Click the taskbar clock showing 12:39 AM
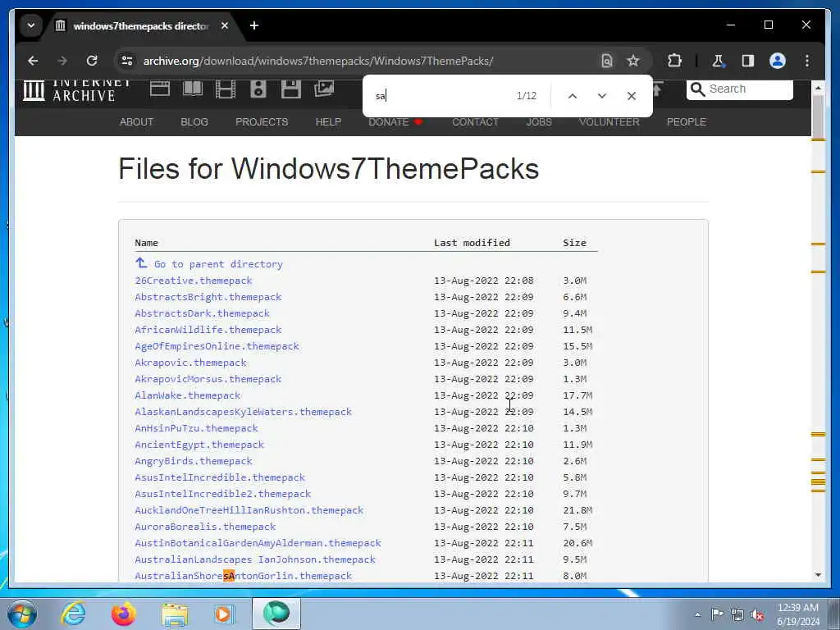Viewport: 840px width, 630px height. coord(797,614)
